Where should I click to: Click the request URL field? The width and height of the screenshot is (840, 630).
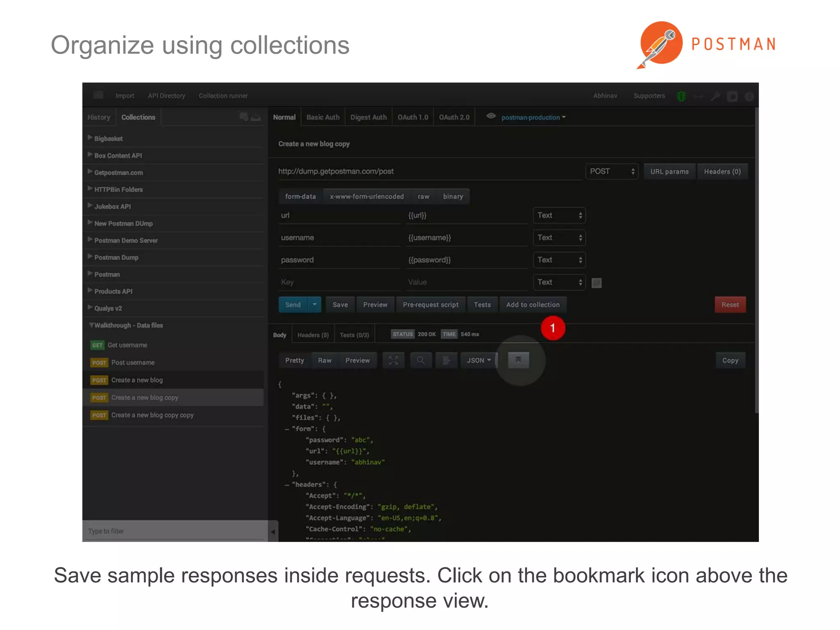(429, 171)
